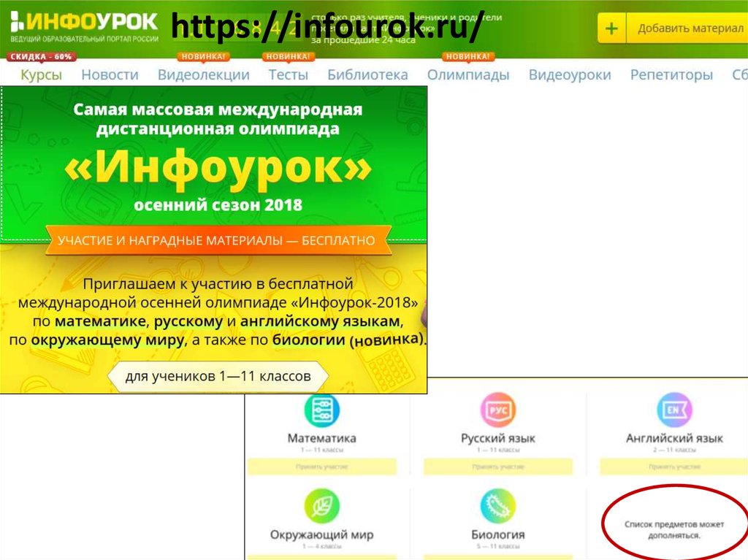The height and width of the screenshot is (560, 748).
Task: Open the Новости menu item
Action: click(110, 74)
